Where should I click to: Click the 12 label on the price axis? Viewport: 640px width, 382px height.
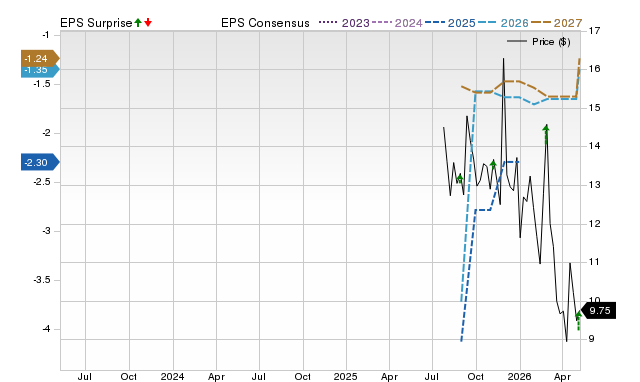point(595,224)
